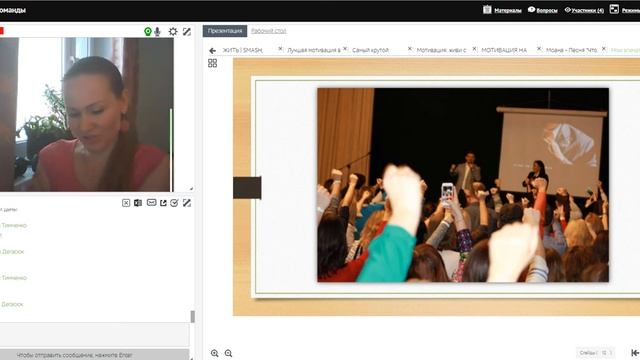The height and width of the screenshot is (360, 640).
Task: Switch to the Рабочий стол tab
Action: click(x=269, y=31)
